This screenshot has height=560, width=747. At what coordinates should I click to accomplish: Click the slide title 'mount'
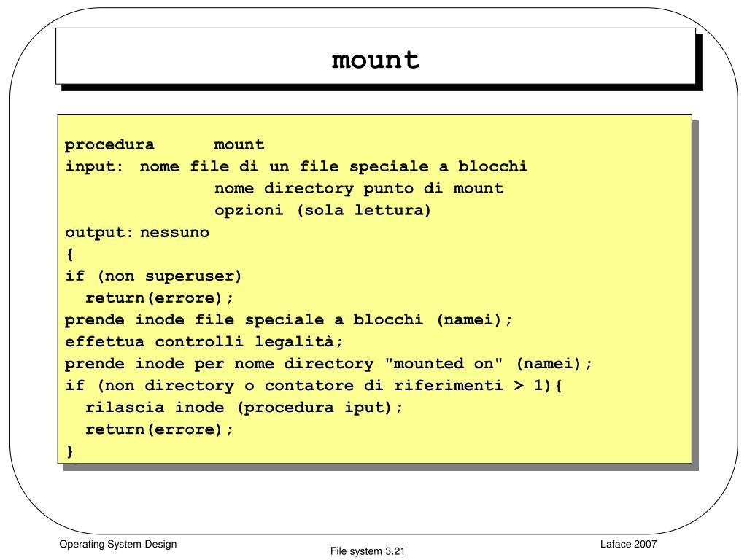point(376,60)
